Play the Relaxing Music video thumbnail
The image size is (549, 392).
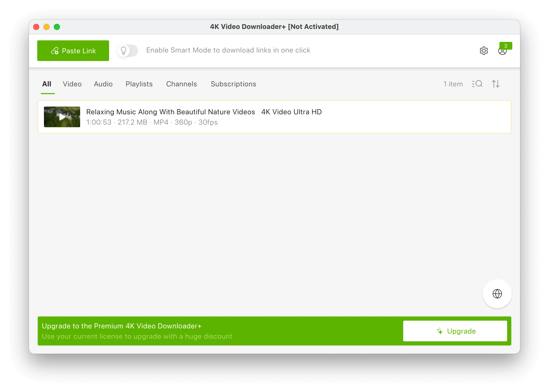pos(62,117)
